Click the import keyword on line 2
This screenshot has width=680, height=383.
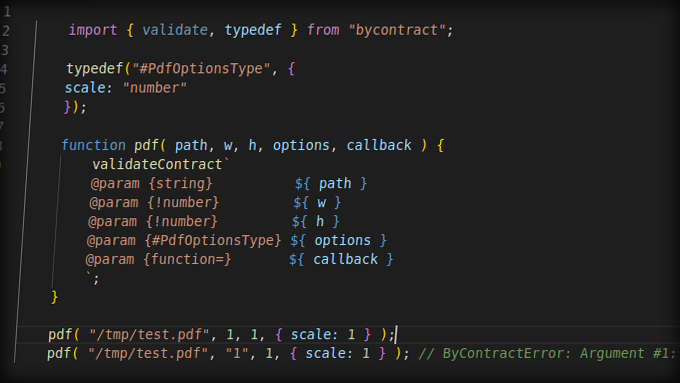[x=93, y=30]
